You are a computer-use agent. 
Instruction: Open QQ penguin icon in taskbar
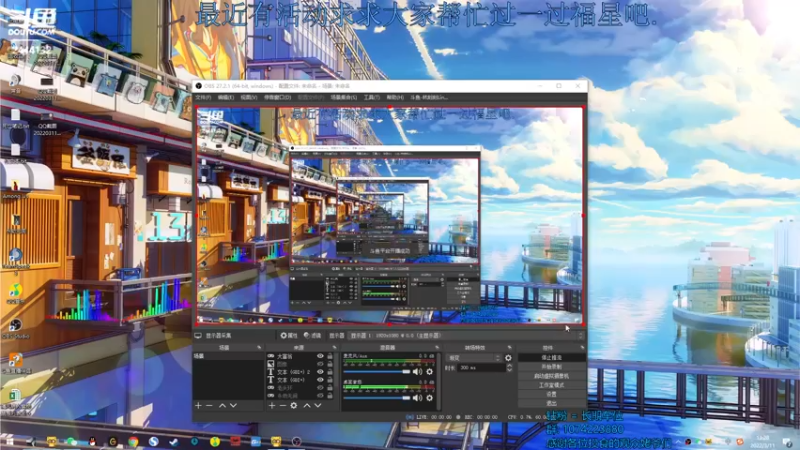(92, 441)
